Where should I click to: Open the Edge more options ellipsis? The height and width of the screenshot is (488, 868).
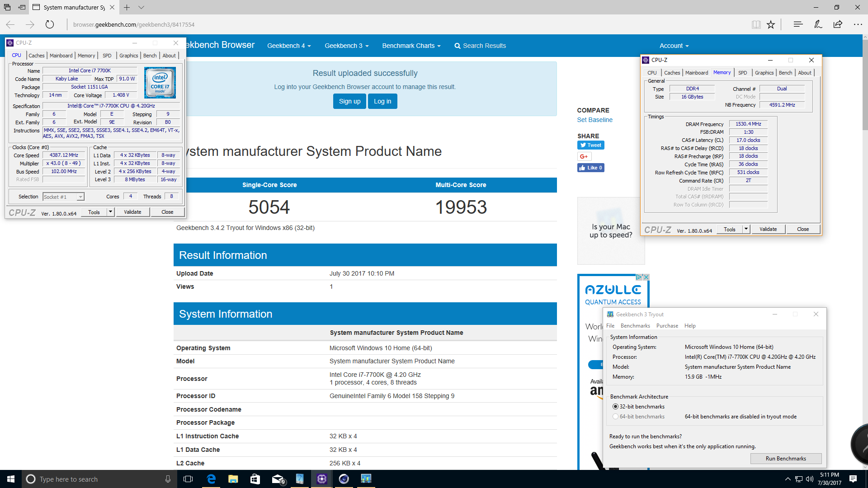(858, 24)
